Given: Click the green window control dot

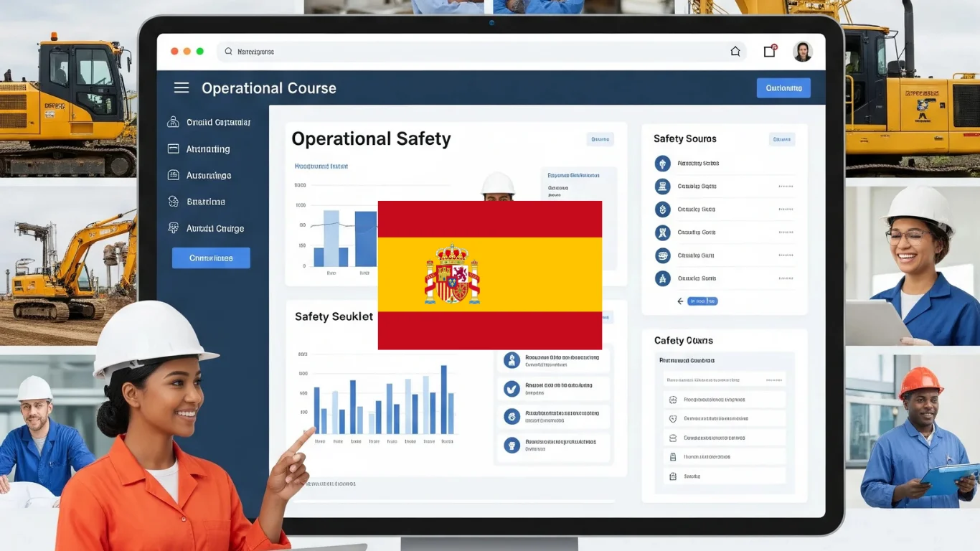Looking at the screenshot, I should pyautogui.click(x=200, y=52).
